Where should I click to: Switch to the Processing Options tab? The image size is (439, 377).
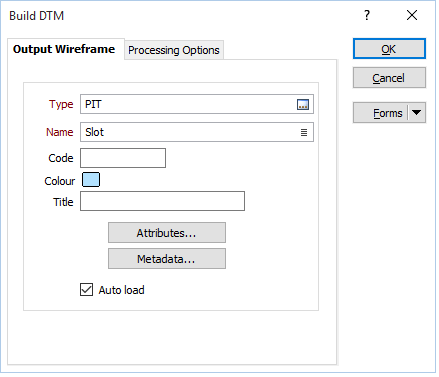pyautogui.click(x=174, y=50)
